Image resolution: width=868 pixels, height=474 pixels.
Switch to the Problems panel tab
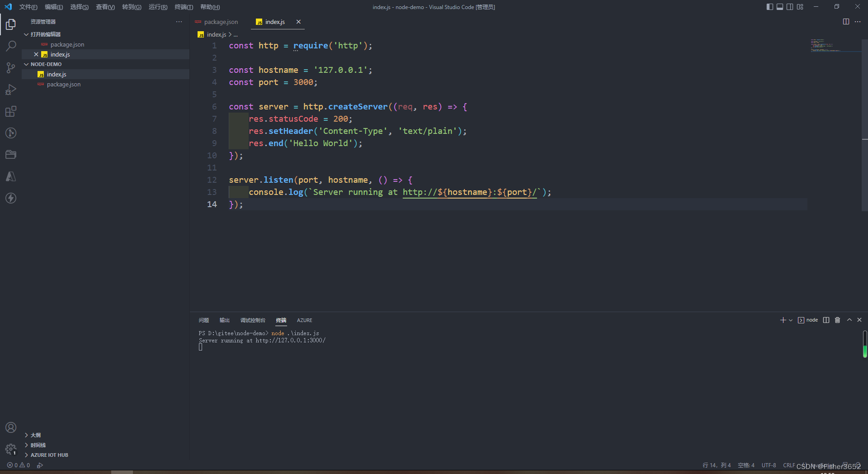pyautogui.click(x=204, y=320)
